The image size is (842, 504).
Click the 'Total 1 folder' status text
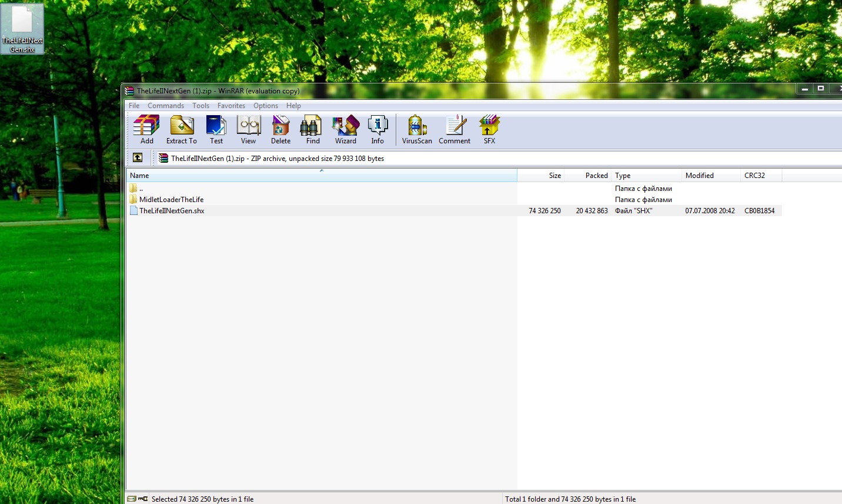click(570, 499)
